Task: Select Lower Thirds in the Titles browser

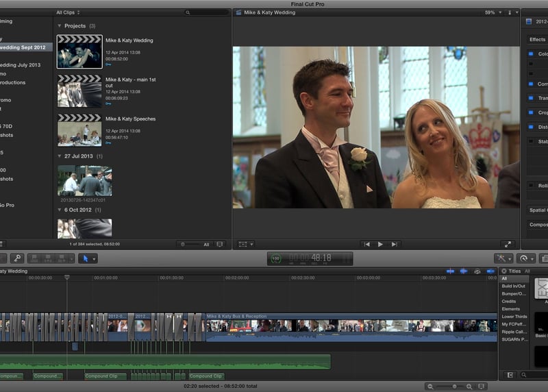Action: click(x=514, y=317)
